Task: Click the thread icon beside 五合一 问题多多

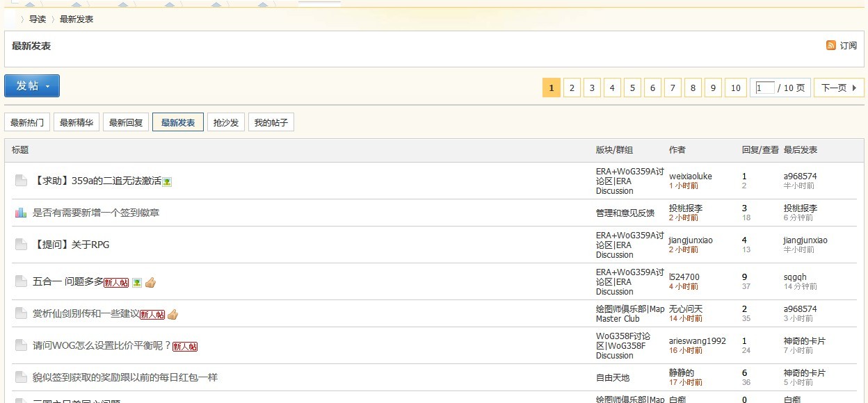Action: click(x=21, y=281)
